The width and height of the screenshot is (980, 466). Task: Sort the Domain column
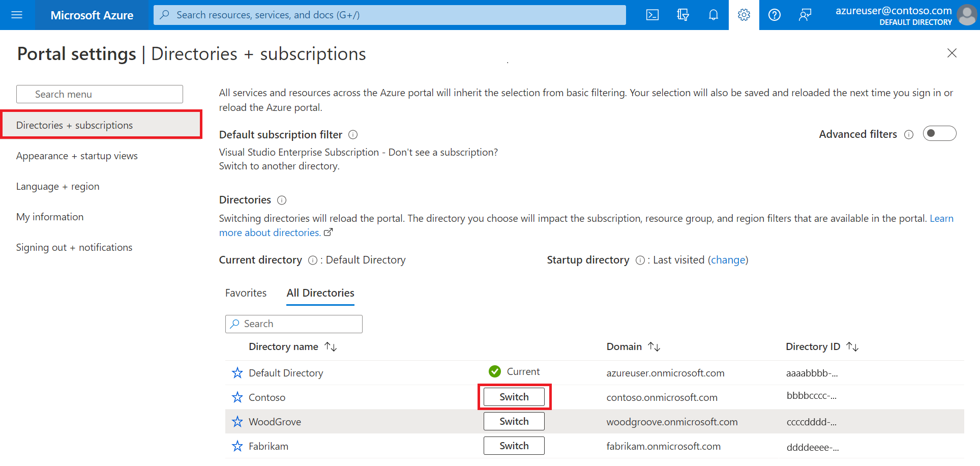(655, 346)
